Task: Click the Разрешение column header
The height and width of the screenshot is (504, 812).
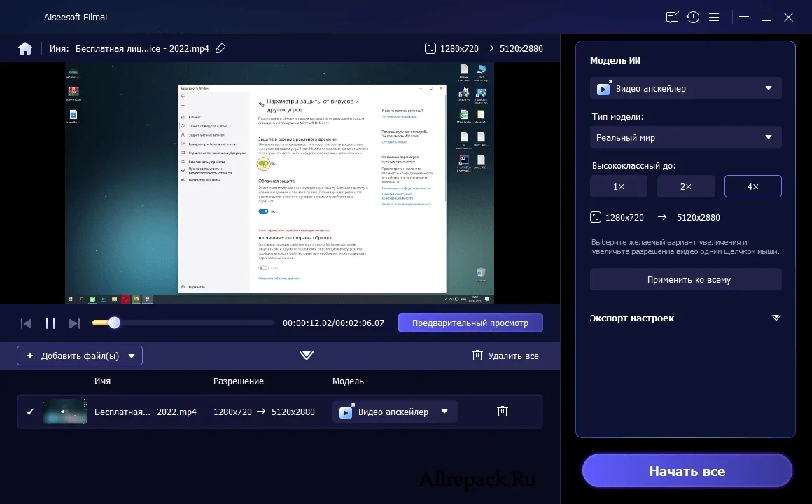Action: (x=239, y=381)
